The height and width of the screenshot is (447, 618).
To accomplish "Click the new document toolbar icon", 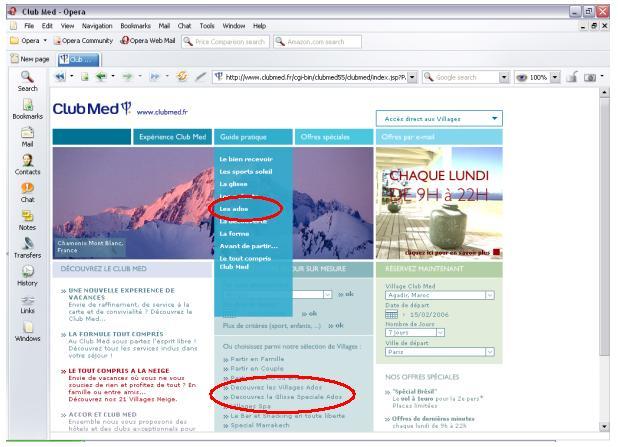I will tap(85, 76).
